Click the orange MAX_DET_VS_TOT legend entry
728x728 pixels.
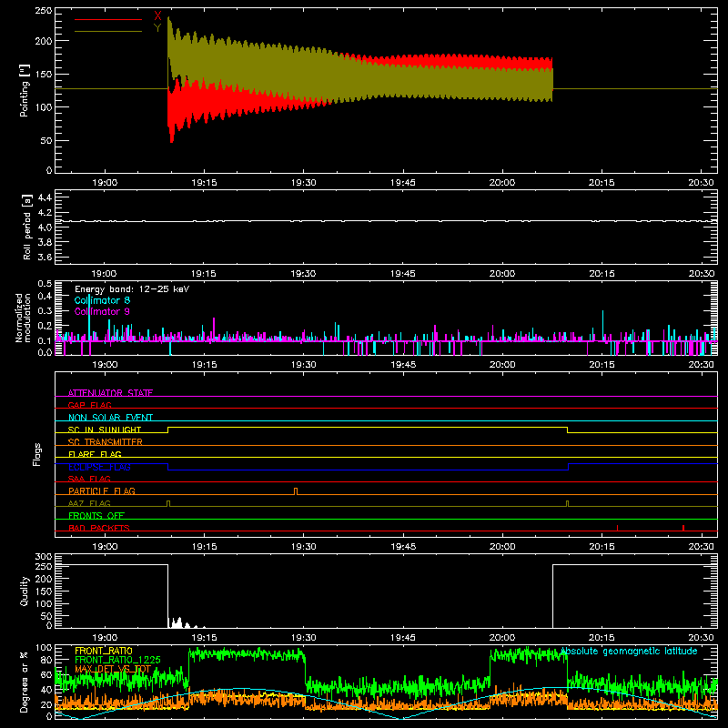tap(113, 669)
